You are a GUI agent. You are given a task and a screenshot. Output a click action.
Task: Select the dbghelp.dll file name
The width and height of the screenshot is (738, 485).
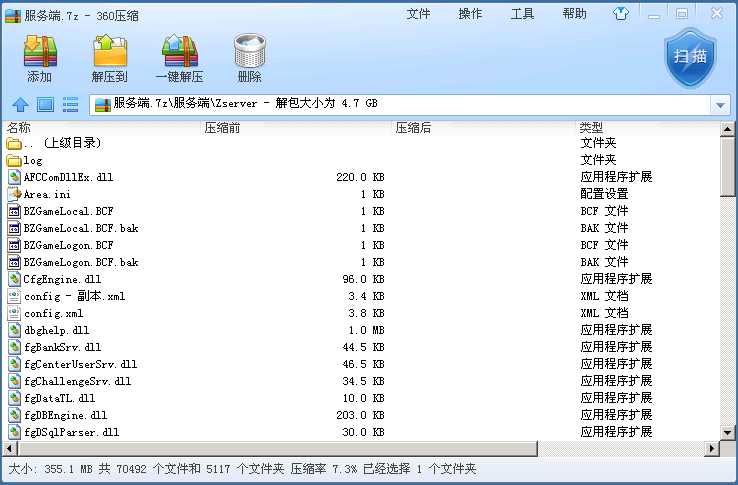coord(56,331)
